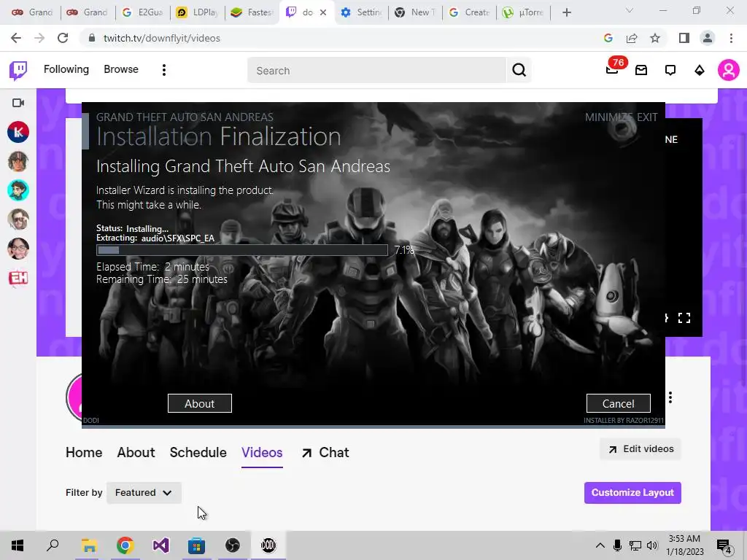Screen dimensions: 747x560
Task: Open the system clock showing 3:53 AM
Action: [x=684, y=545]
